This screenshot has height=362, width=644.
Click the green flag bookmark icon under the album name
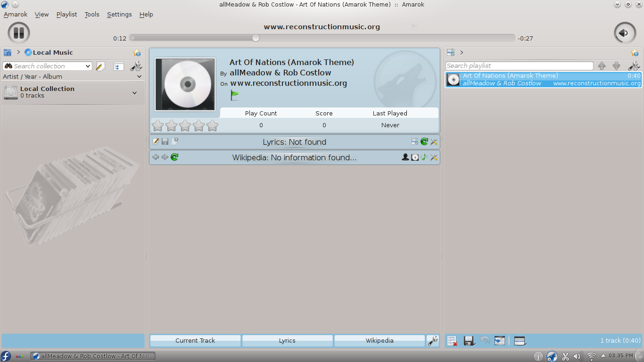pyautogui.click(x=234, y=95)
